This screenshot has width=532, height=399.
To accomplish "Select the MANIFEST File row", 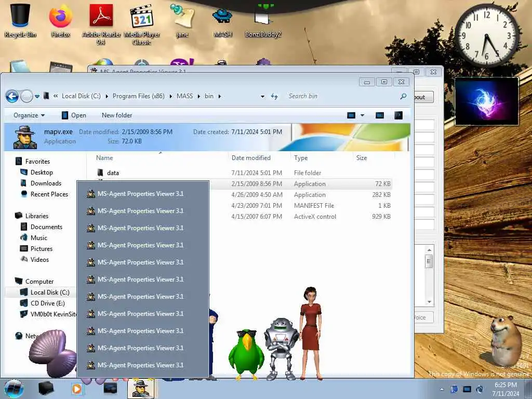I will pyautogui.click(x=300, y=206).
